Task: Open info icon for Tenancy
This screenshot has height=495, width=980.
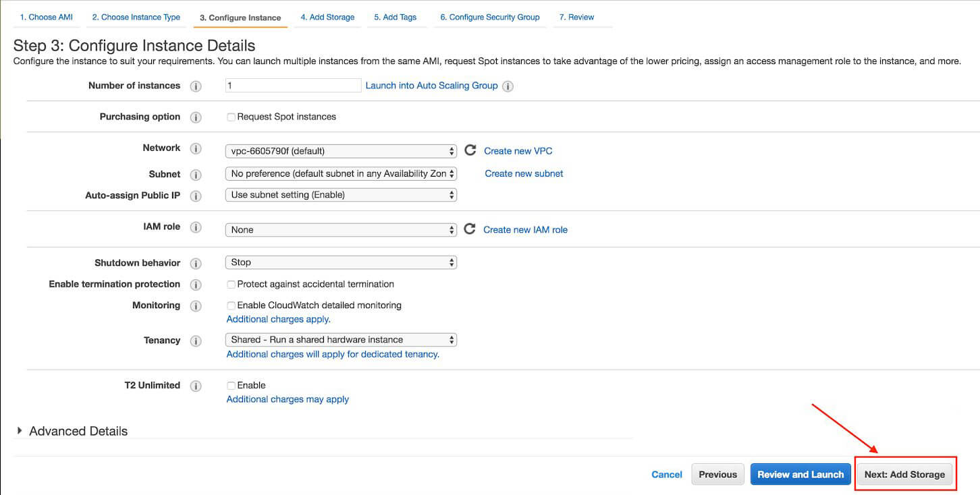Action: coord(196,341)
